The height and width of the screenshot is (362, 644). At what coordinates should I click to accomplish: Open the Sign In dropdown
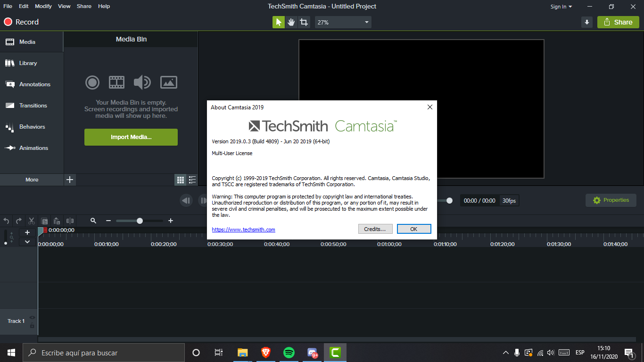[561, 7]
